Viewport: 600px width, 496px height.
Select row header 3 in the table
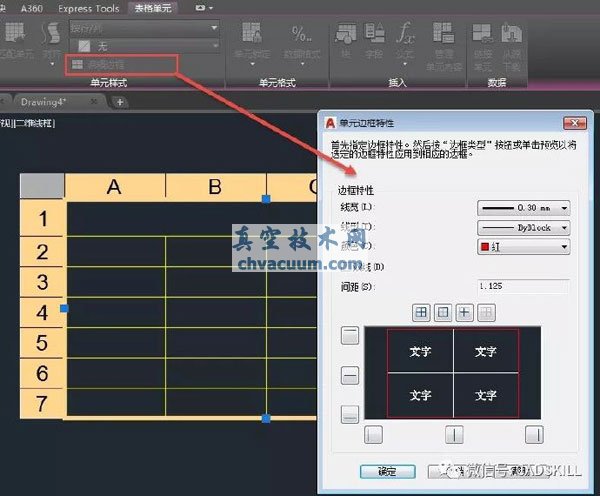pyautogui.click(x=42, y=282)
